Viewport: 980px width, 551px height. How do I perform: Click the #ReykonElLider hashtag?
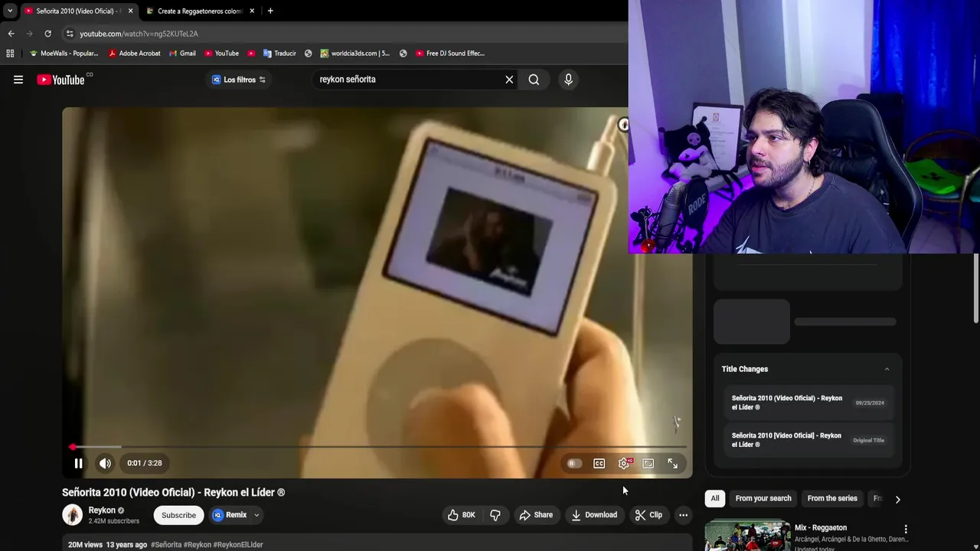pyautogui.click(x=238, y=545)
